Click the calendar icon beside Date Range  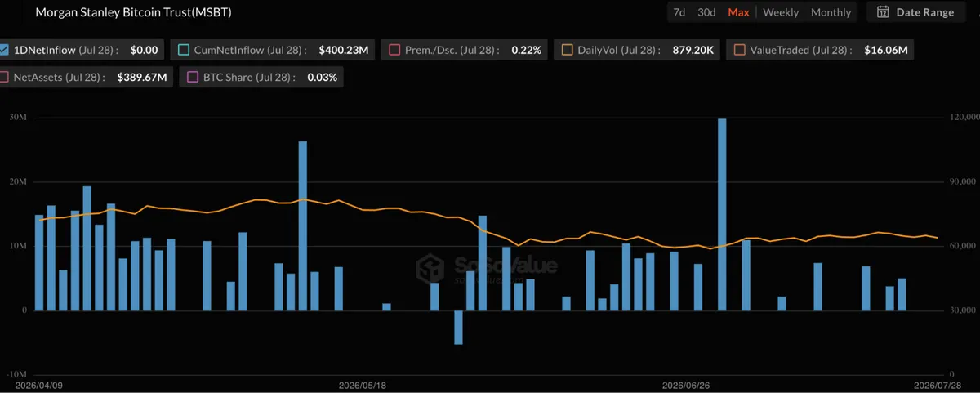pos(883,12)
